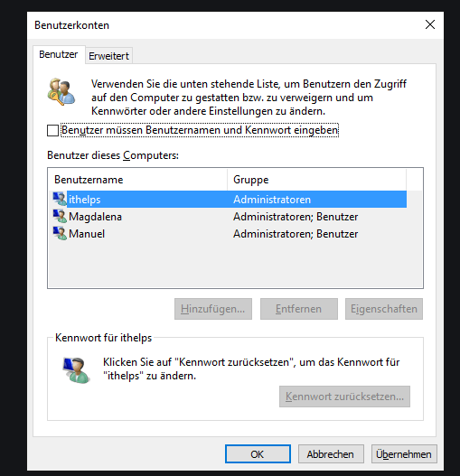Select Magdalena in the user list

click(x=230, y=217)
